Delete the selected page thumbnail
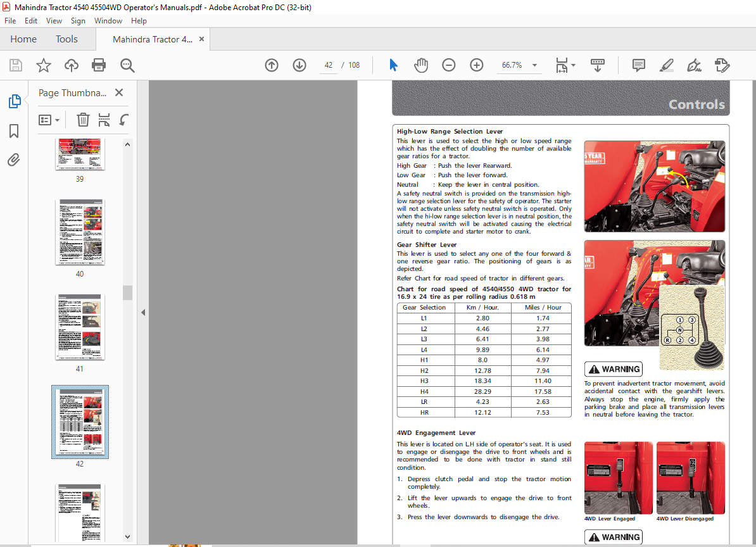The image size is (756, 547). click(83, 120)
